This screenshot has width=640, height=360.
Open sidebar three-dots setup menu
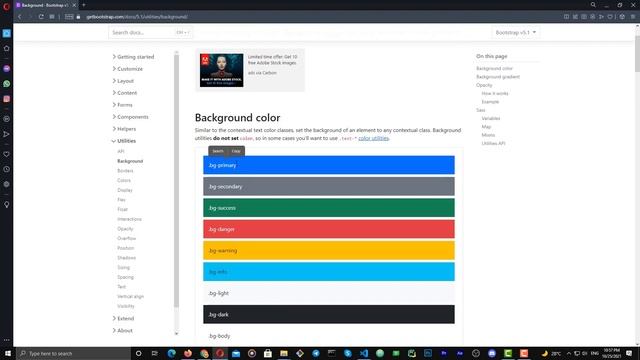point(7,340)
